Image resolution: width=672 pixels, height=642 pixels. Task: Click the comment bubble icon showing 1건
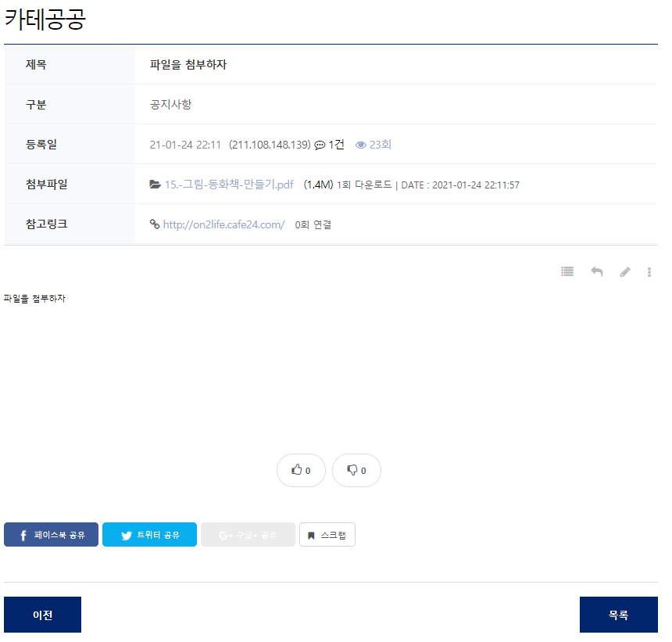(x=320, y=145)
